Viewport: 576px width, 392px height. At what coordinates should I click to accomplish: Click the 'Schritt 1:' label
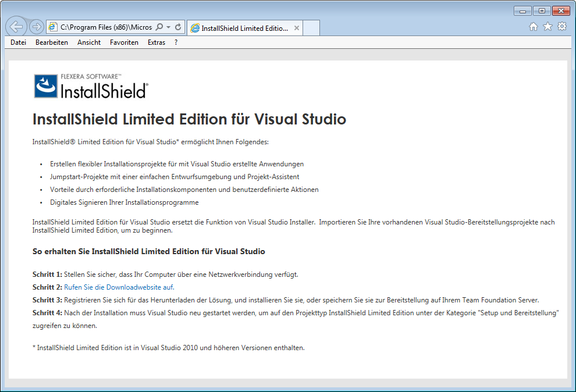point(47,275)
